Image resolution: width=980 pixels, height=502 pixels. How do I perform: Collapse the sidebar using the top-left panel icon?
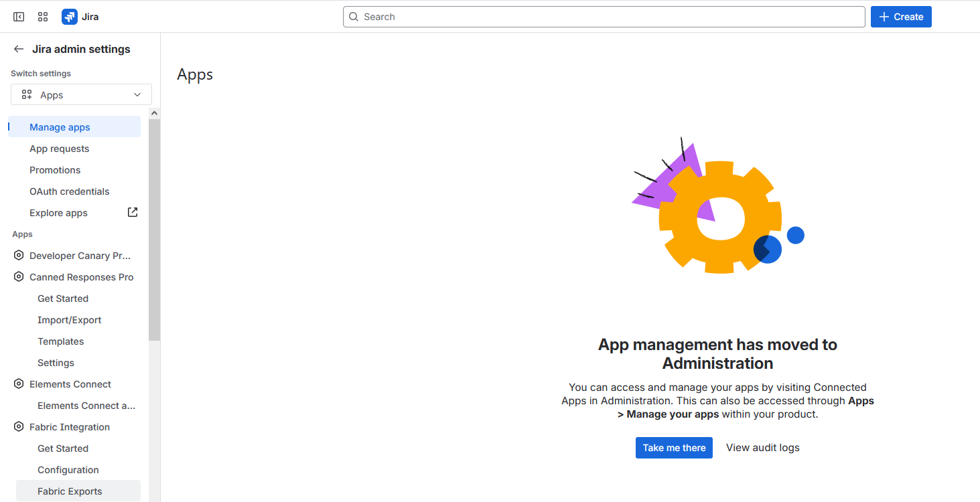(19, 17)
